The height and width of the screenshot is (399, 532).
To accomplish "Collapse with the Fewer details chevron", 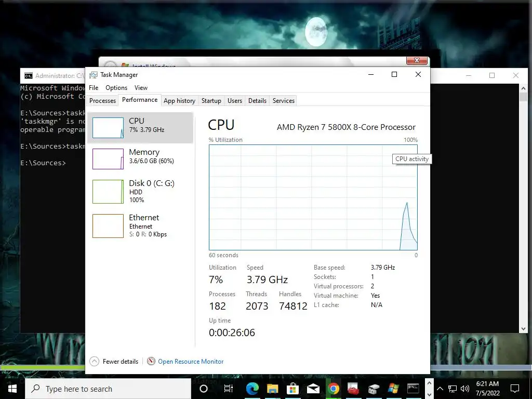I will [95, 362].
